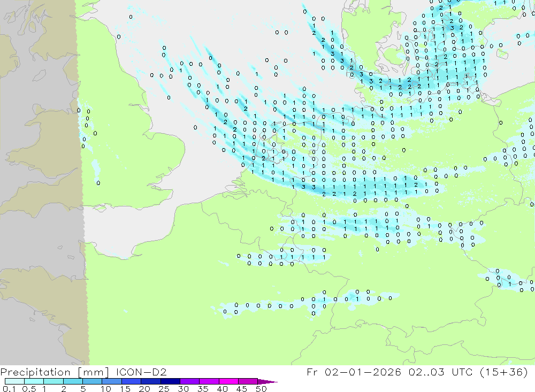Click the 0.1–0.5 mm legend color swatch
This screenshot has height=392, width=535.
coord(14,381)
